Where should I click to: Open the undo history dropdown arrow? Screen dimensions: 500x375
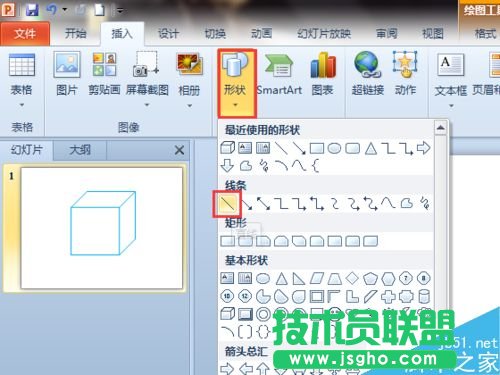point(65,10)
